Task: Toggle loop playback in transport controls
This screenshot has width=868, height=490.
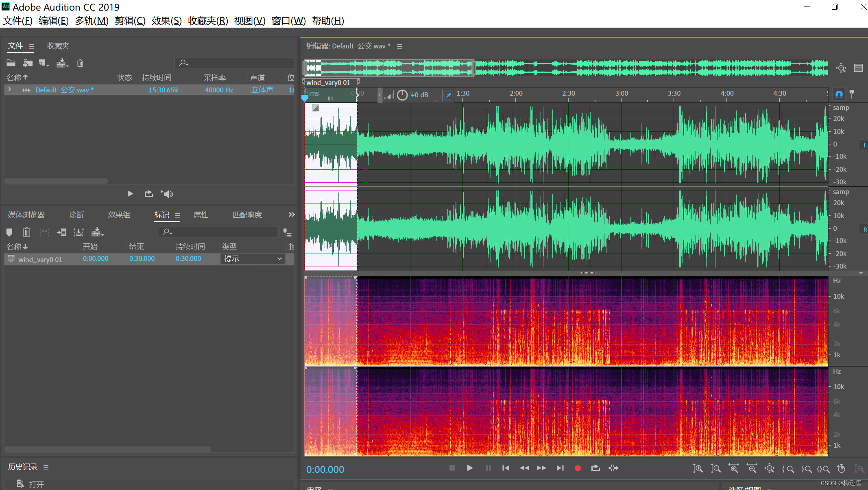Action: 595,468
